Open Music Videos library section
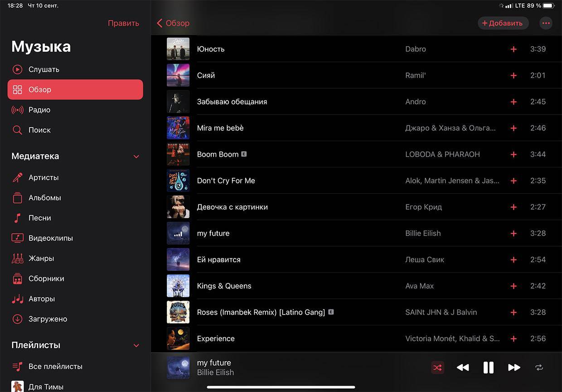Image resolution: width=562 pixels, height=392 pixels. click(50, 238)
